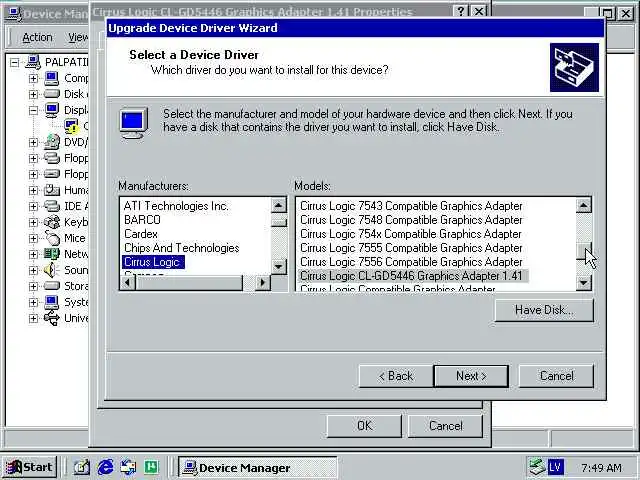This screenshot has width=640, height=480.
Task: Click Manufacturers list scroll left arrow
Action: [x=128, y=282]
